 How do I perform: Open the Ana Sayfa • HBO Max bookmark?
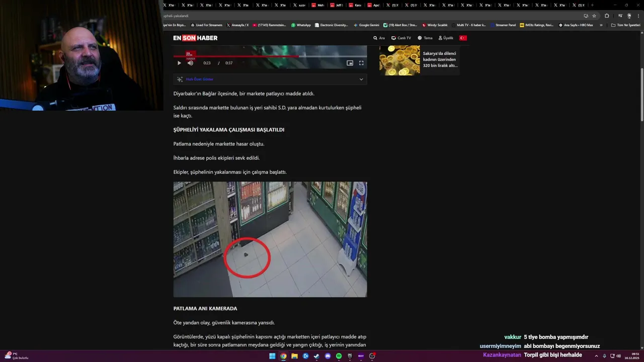pos(576,25)
